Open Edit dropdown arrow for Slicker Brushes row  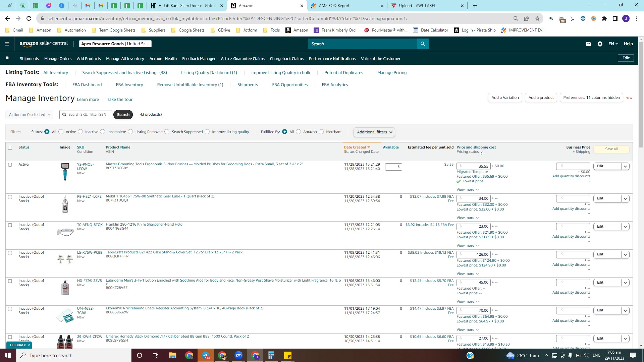click(x=625, y=166)
